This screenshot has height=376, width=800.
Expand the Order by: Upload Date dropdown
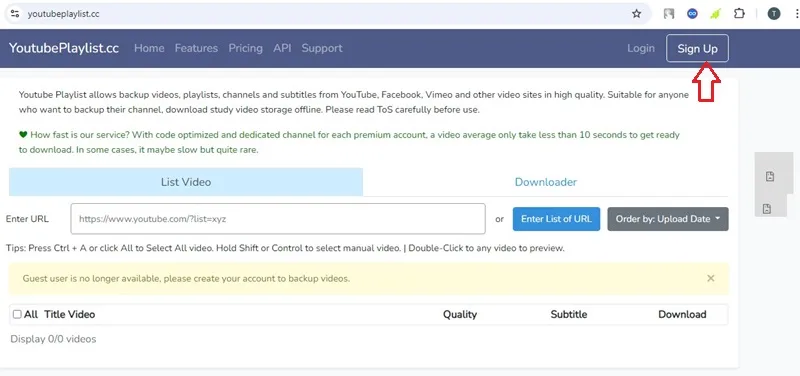(668, 219)
